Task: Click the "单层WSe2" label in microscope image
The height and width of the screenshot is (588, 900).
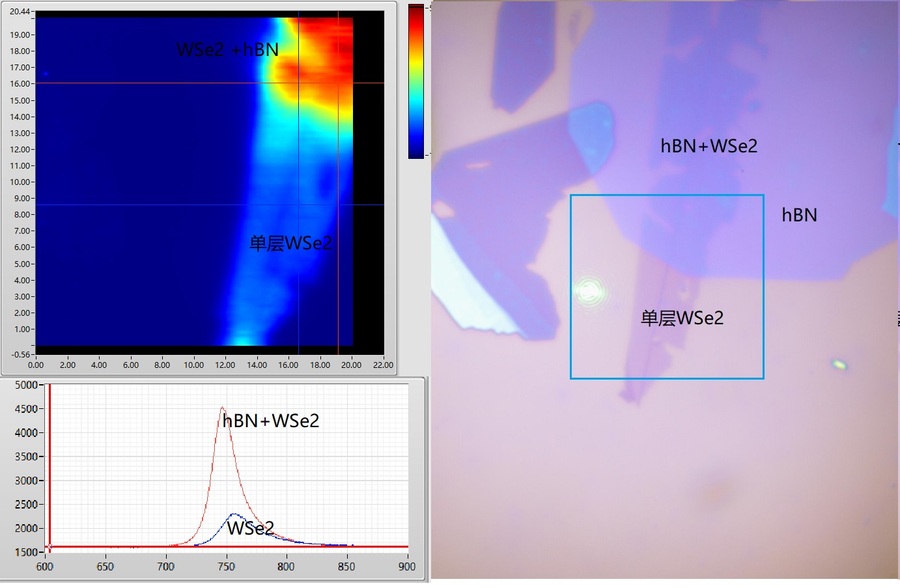Action: [x=682, y=318]
